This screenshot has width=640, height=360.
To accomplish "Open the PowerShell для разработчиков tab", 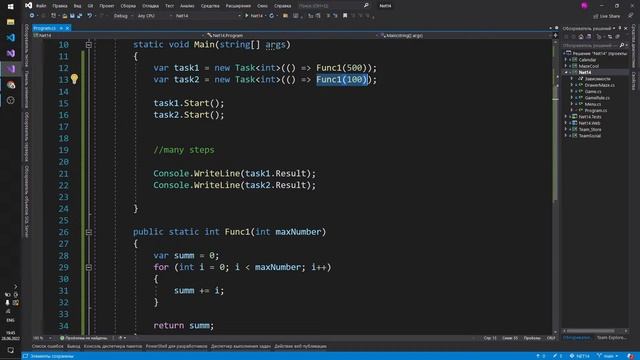I will pyautogui.click(x=176, y=346).
